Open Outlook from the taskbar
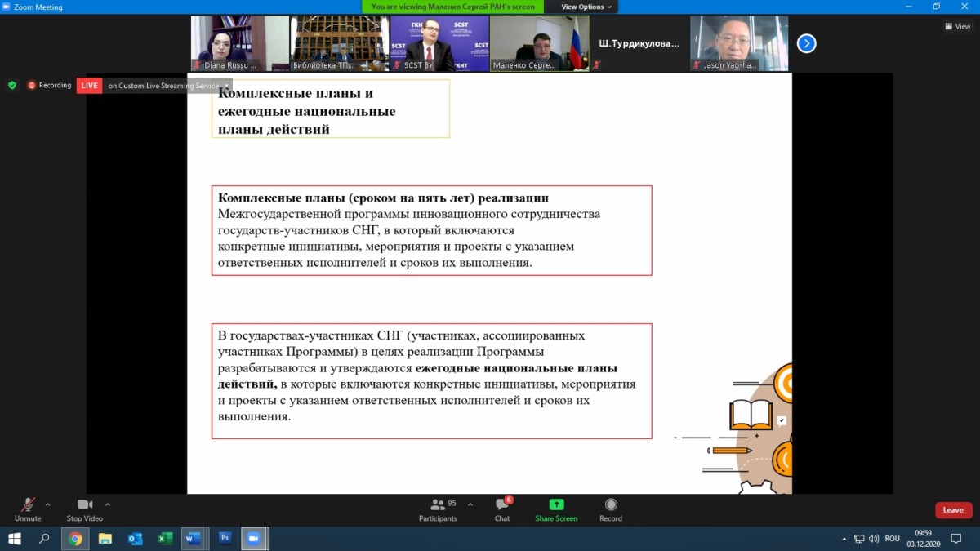The width and height of the screenshot is (980, 551). point(135,539)
